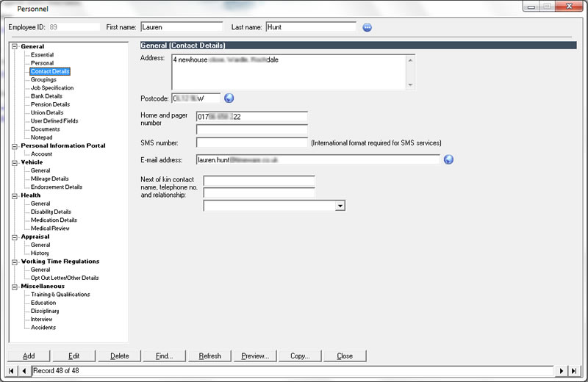
Task: Open Training & Qualifications section
Action: coord(60,295)
